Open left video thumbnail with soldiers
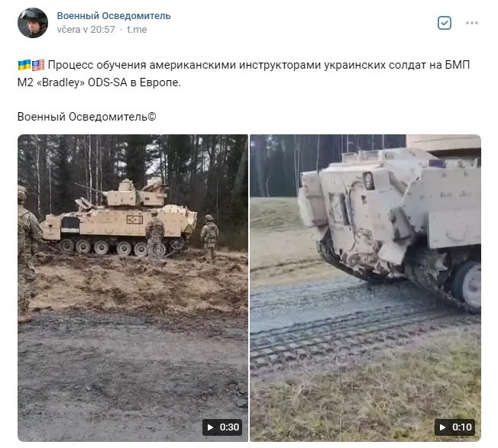 pos(133,288)
